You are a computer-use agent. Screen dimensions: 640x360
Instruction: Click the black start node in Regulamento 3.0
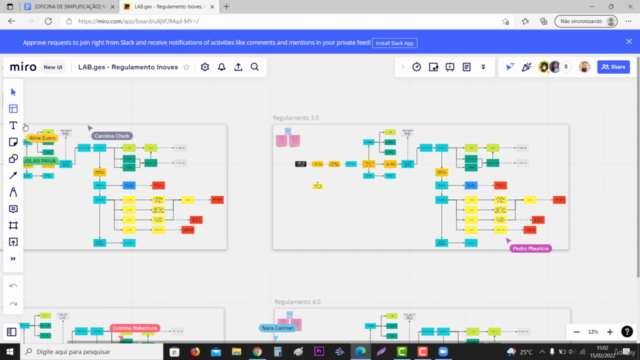(301, 164)
